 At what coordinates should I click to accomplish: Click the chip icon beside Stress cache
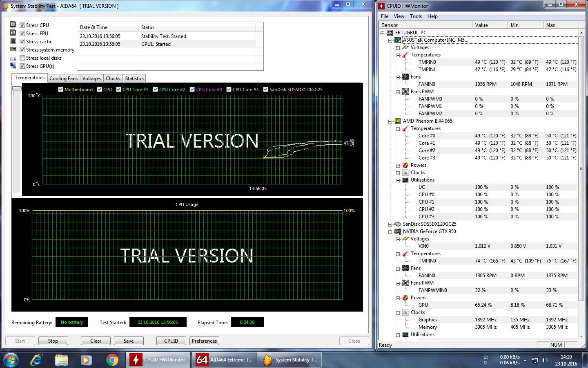(13, 41)
